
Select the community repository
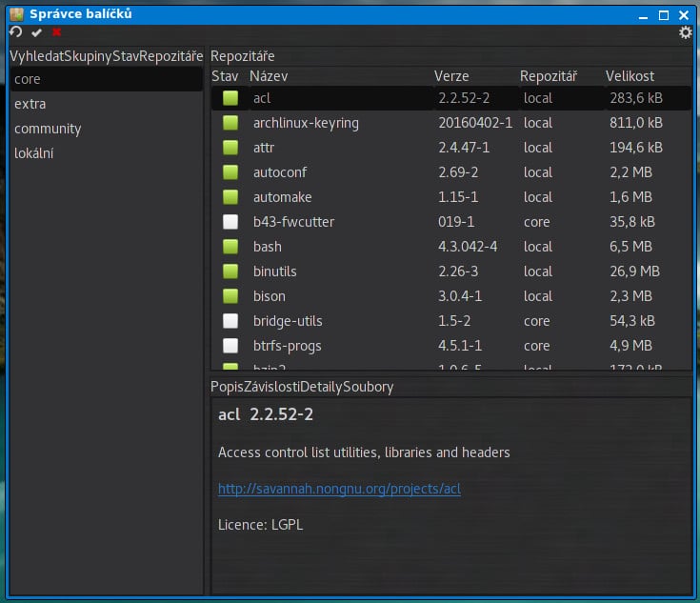[x=48, y=129]
